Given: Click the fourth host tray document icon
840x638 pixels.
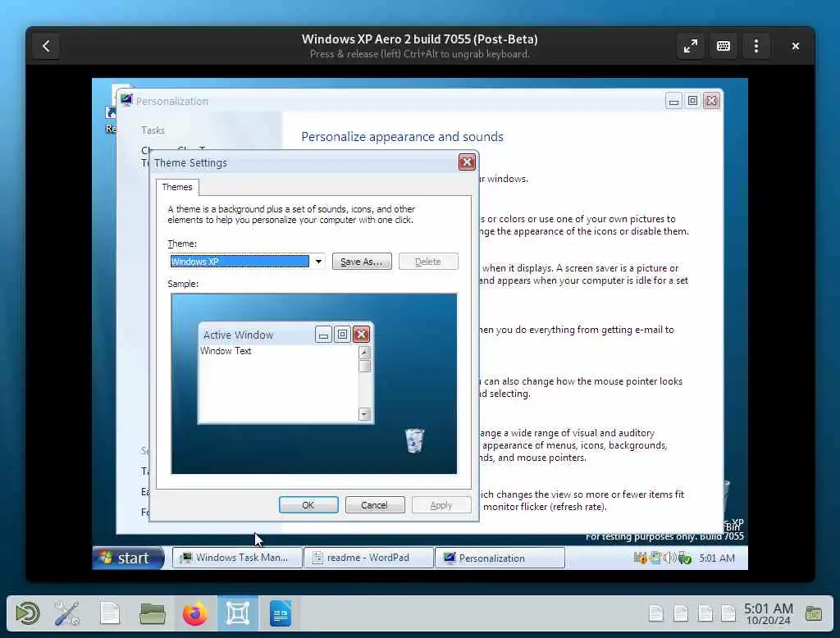Looking at the screenshot, I should pos(728,613).
